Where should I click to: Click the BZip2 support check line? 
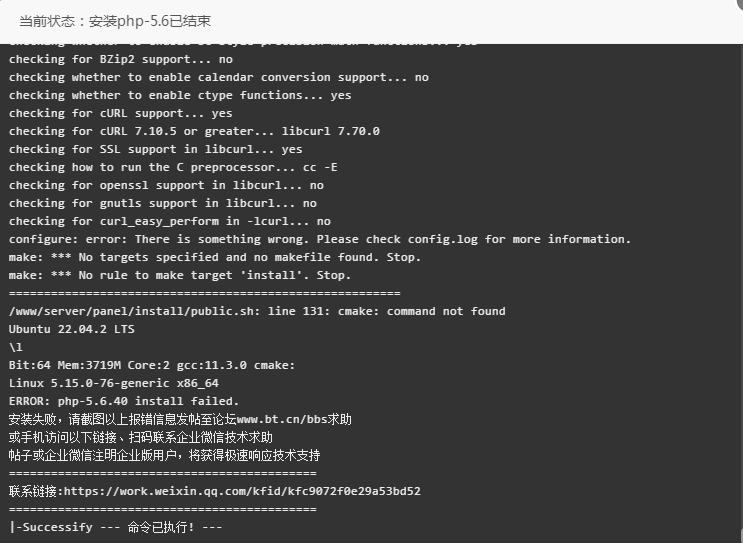121,59
